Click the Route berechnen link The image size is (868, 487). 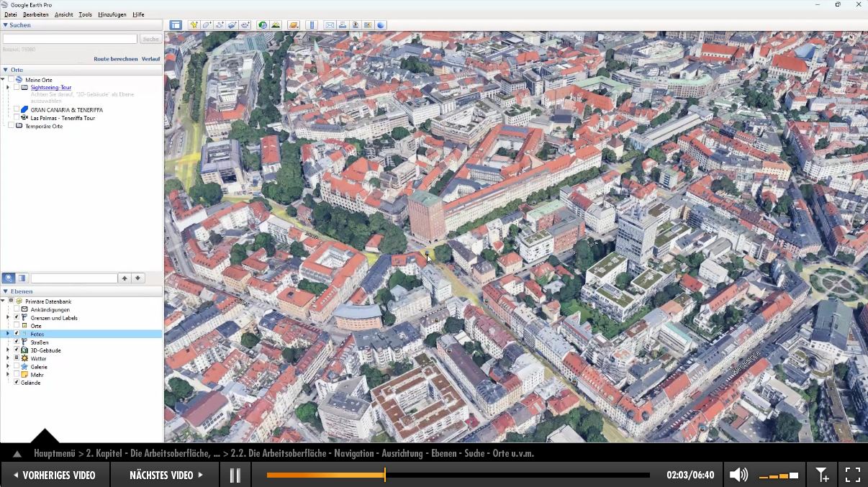[x=115, y=59]
